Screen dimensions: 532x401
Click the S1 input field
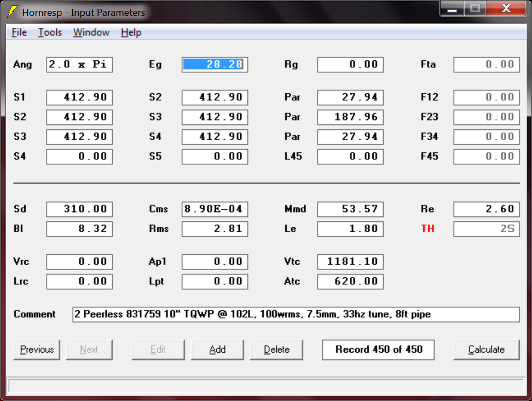click(79, 98)
